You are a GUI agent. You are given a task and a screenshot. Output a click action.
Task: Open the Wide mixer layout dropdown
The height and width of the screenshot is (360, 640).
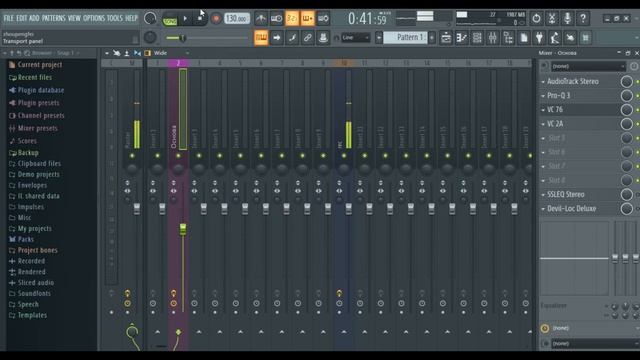pos(171,53)
